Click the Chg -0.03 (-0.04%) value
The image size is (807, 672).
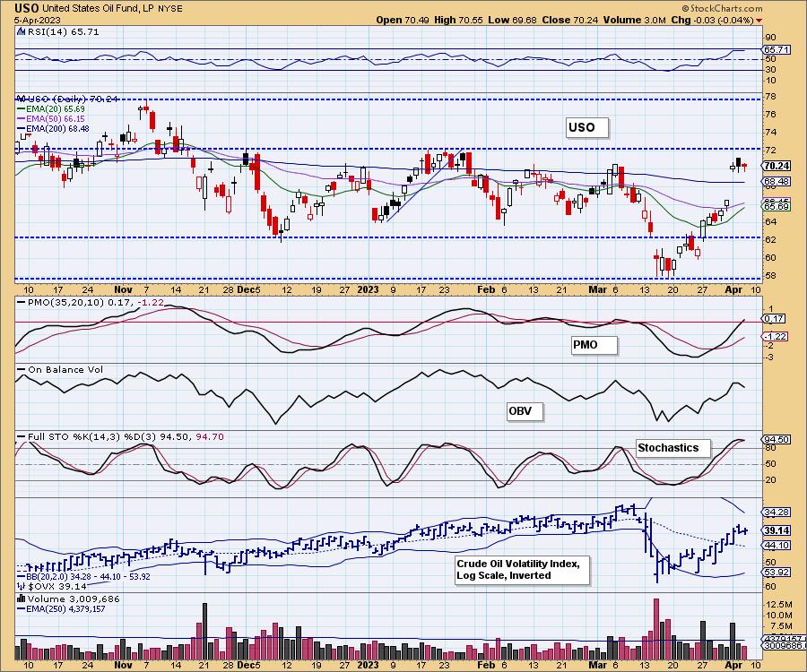(712, 20)
